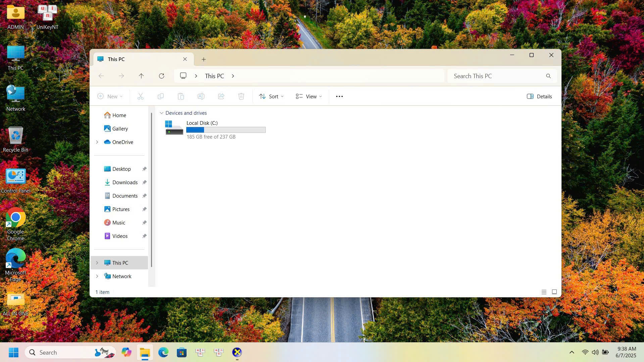Unpin Downloads using its pin icon
Screen dimensions: 644x362
144,183
